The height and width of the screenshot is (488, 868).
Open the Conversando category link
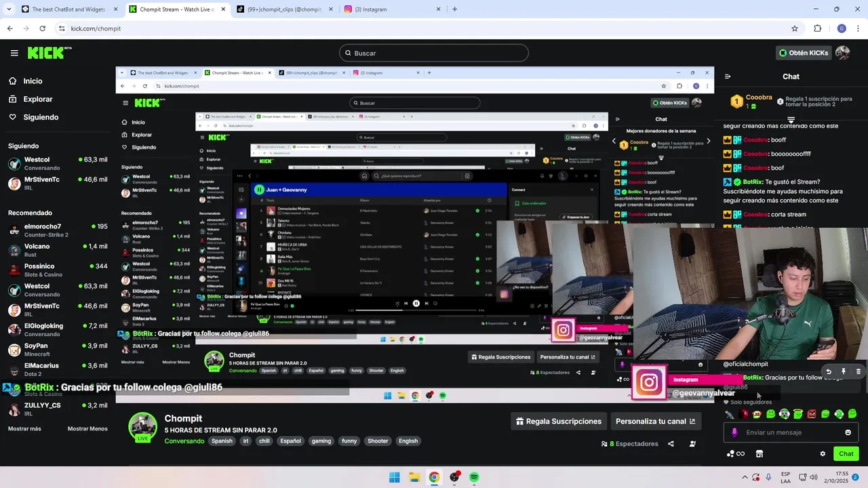[x=184, y=441]
